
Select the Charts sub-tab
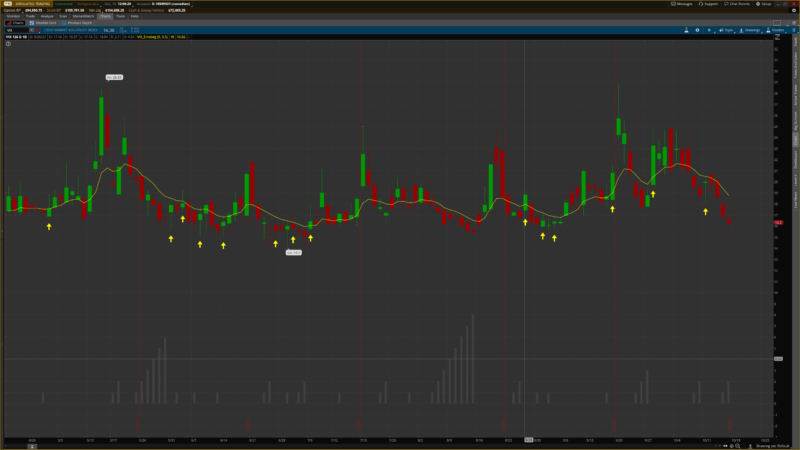(x=15, y=23)
